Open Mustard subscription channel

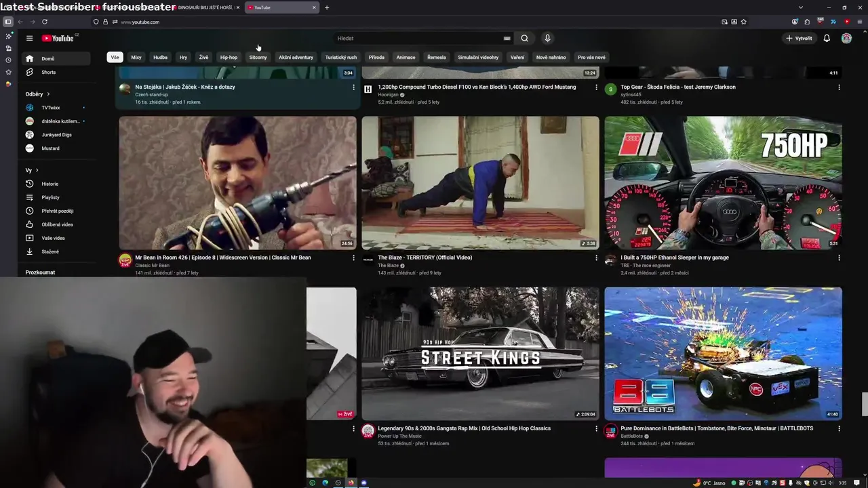(57, 148)
